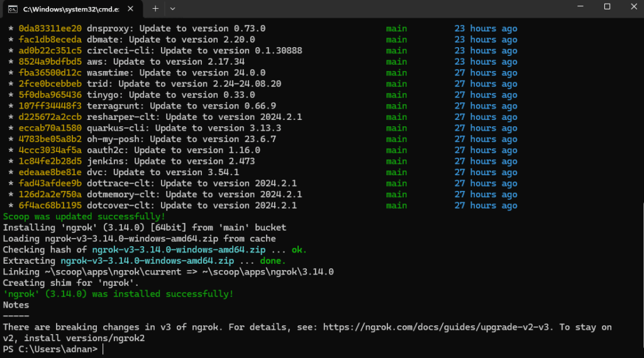644x358 pixels.
Task: Close the cmd.exe tab
Action: (130, 9)
